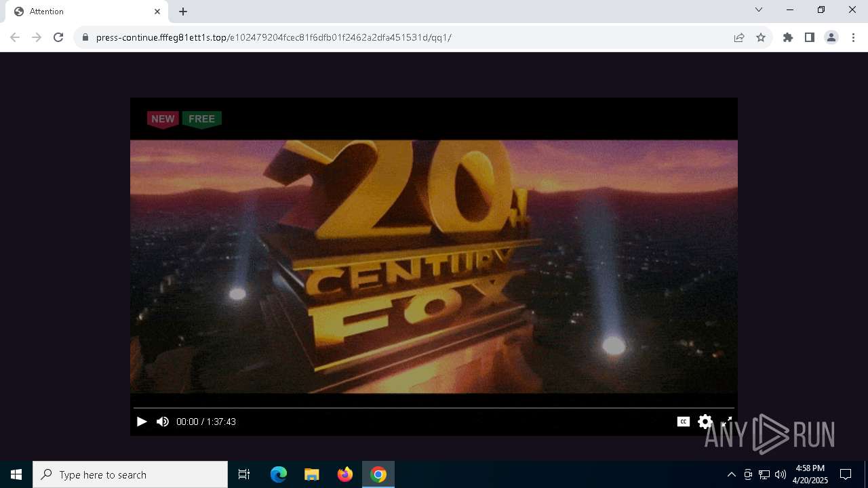Image resolution: width=868 pixels, height=488 pixels.
Task: Expand the tab search dropdown
Action: point(759,9)
